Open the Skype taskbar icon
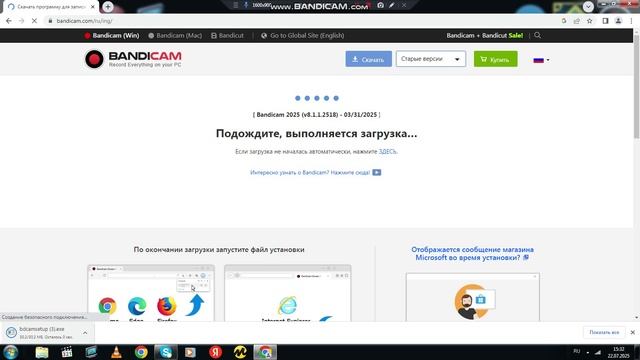Image resolution: width=640 pixels, height=360 pixels. [166, 352]
